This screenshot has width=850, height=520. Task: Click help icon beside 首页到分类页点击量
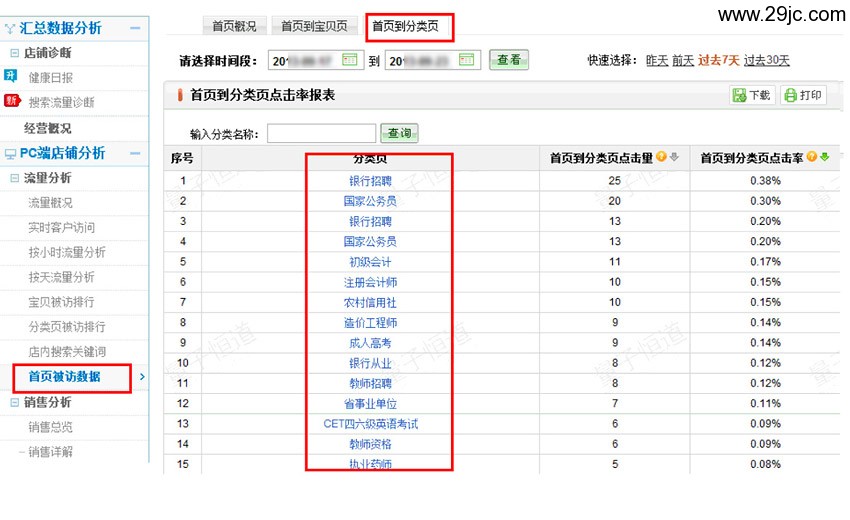pos(661,158)
